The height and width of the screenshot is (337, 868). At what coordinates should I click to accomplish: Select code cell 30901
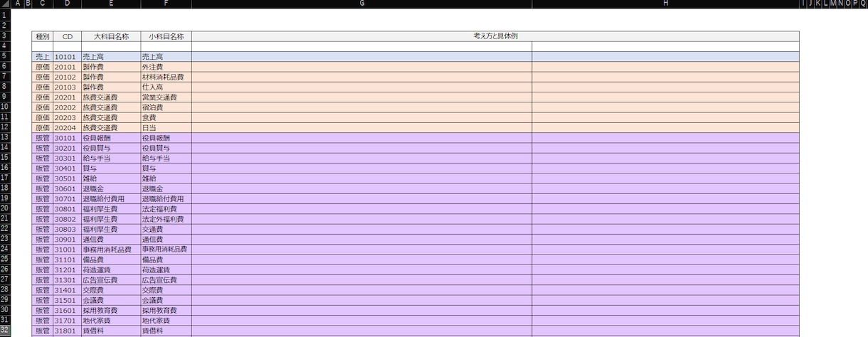[x=67, y=240]
